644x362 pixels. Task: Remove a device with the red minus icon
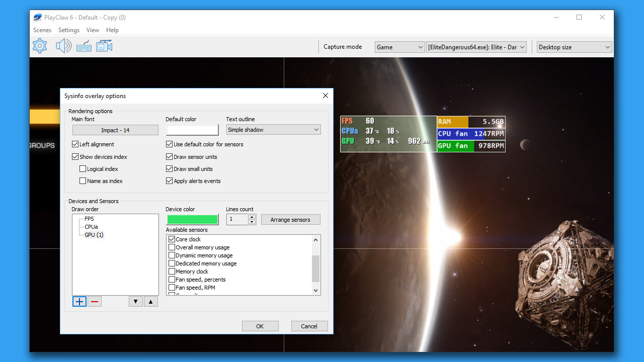pos(94,301)
